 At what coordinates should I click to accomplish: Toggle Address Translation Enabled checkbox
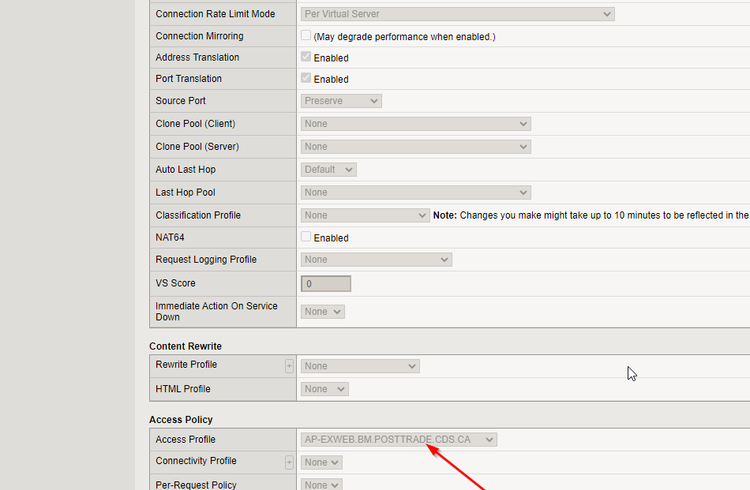pos(306,58)
